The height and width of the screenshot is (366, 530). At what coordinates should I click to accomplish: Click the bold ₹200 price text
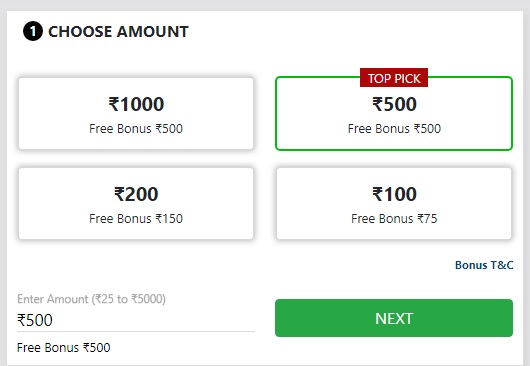click(x=136, y=194)
